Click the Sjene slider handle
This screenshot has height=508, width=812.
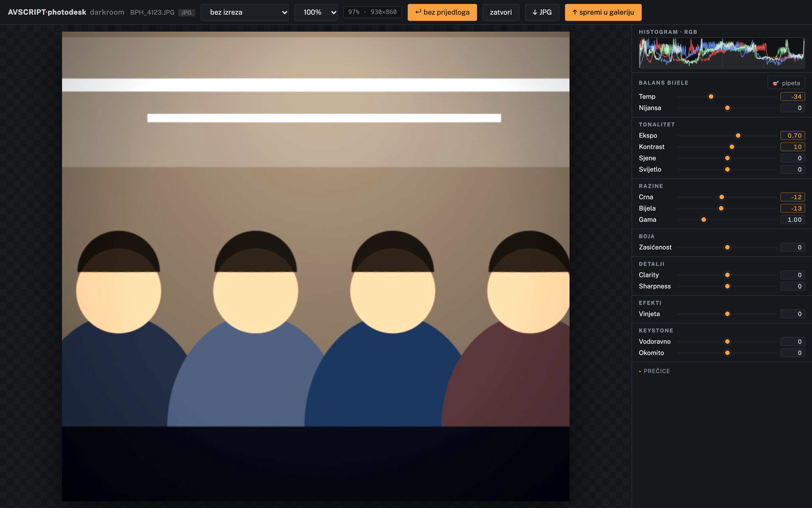pyautogui.click(x=727, y=158)
